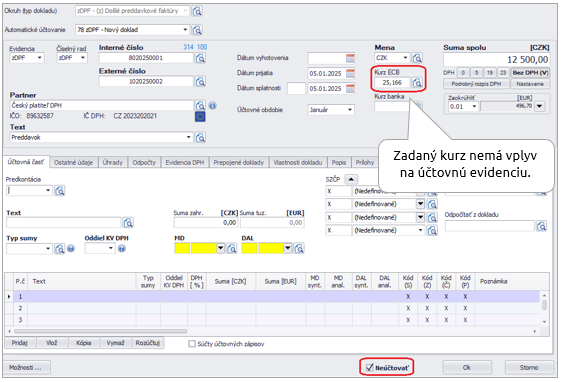Enable Súčty účtovných zápisov checkbox
The image size is (561, 382).
click(192, 344)
